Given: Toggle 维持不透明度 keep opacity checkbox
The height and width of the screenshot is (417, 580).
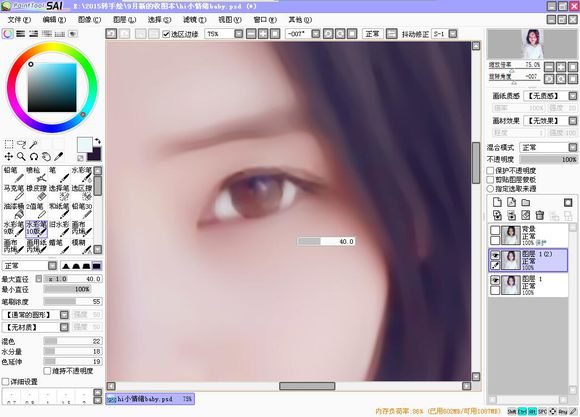Looking at the screenshot, I should 47,371.
